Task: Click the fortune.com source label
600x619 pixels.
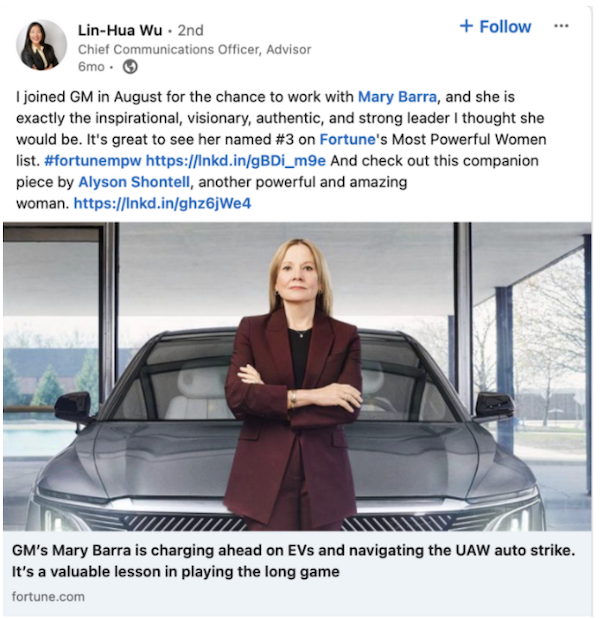Action: 48,596
